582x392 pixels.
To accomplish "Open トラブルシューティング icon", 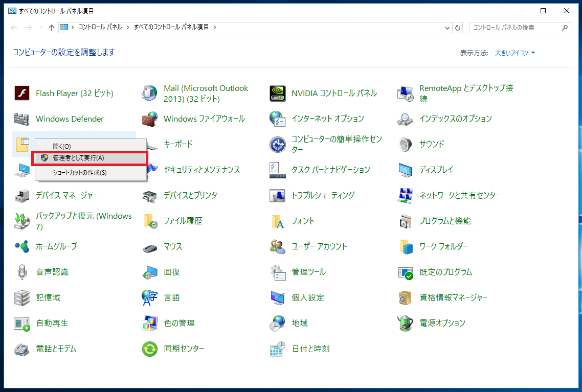I will [278, 195].
